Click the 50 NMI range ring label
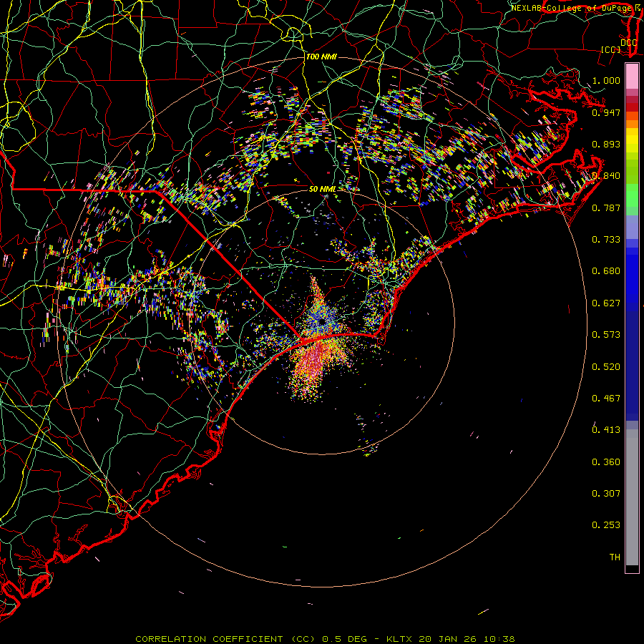 [323, 190]
